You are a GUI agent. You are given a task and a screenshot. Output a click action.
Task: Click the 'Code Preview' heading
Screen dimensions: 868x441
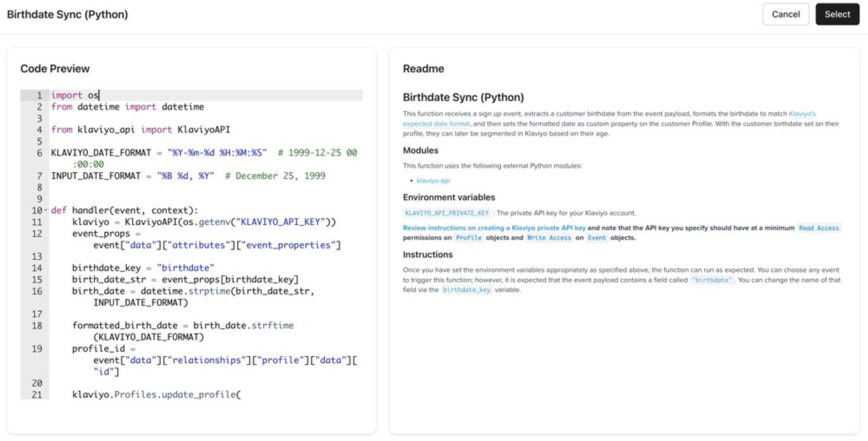click(55, 69)
